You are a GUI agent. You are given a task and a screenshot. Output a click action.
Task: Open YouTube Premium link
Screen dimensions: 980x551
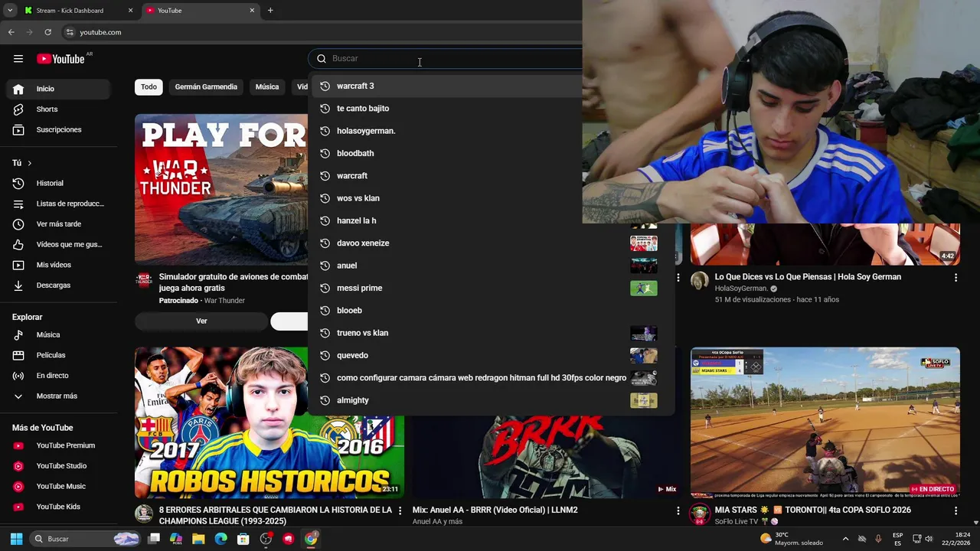[58, 445]
